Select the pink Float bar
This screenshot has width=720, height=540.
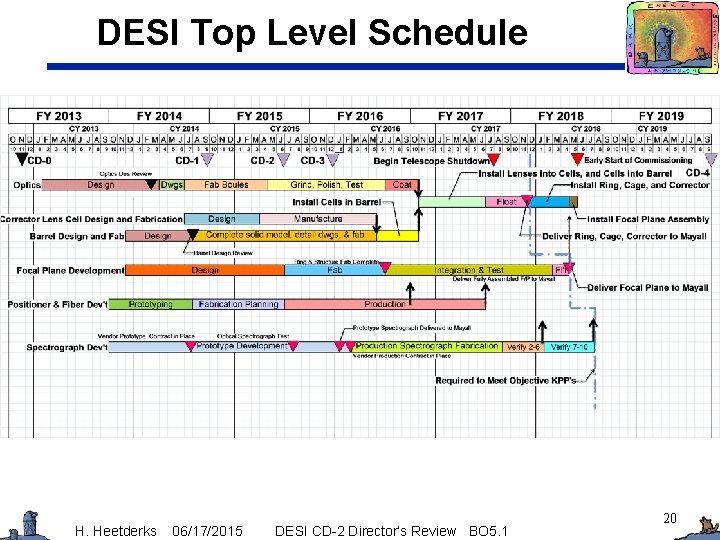click(x=506, y=202)
